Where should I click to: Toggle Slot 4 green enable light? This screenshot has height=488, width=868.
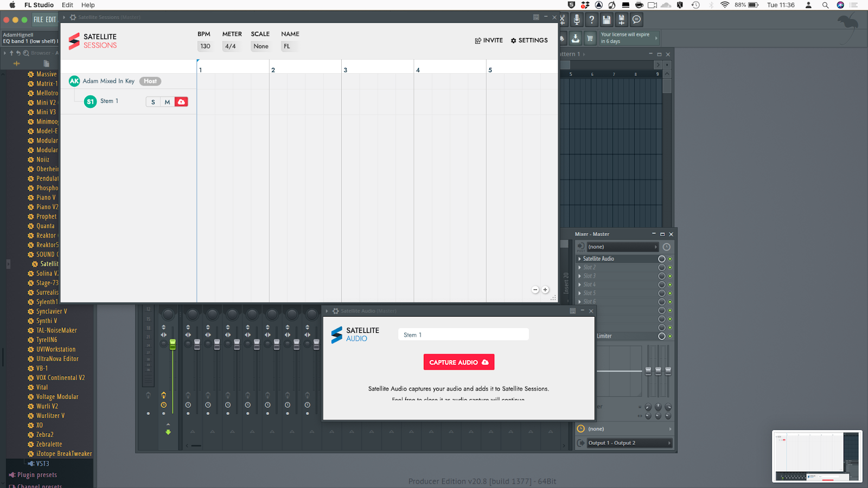pyautogui.click(x=670, y=285)
